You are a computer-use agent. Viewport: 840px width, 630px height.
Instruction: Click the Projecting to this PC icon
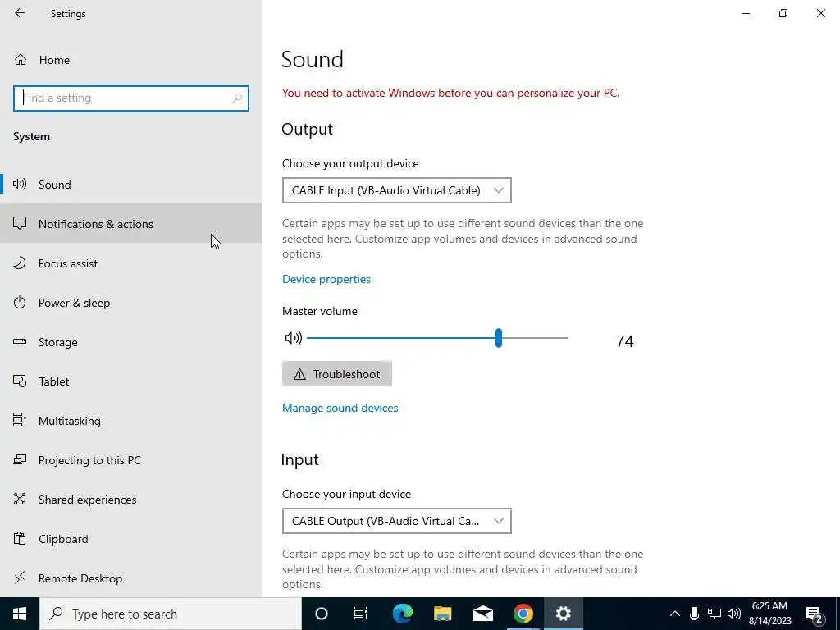20,459
